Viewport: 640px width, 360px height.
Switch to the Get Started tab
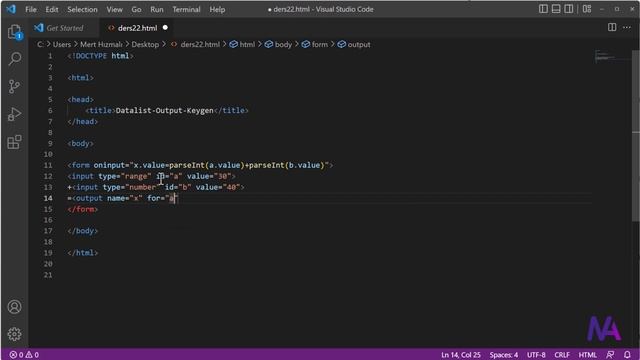(x=64, y=28)
